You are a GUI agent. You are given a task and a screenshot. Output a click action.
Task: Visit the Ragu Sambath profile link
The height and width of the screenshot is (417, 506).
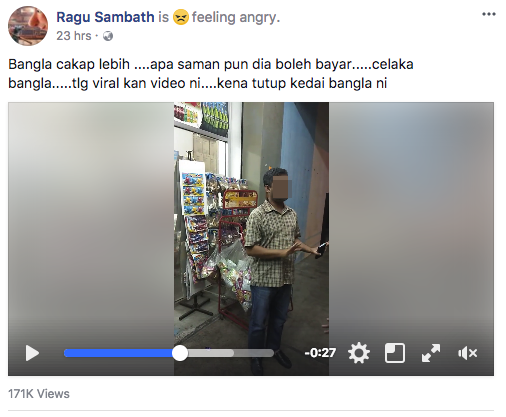click(105, 17)
